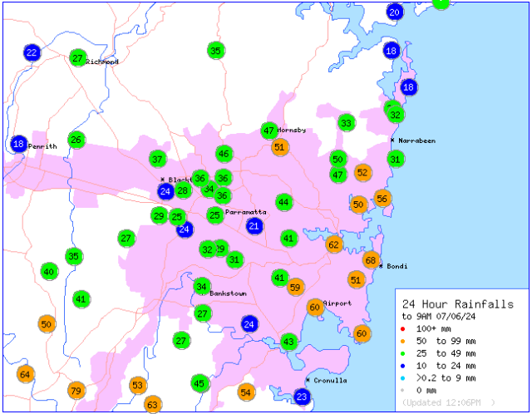Click the orange 68 marker near Bondi
The width and height of the screenshot is (532, 414).
pyautogui.click(x=371, y=260)
